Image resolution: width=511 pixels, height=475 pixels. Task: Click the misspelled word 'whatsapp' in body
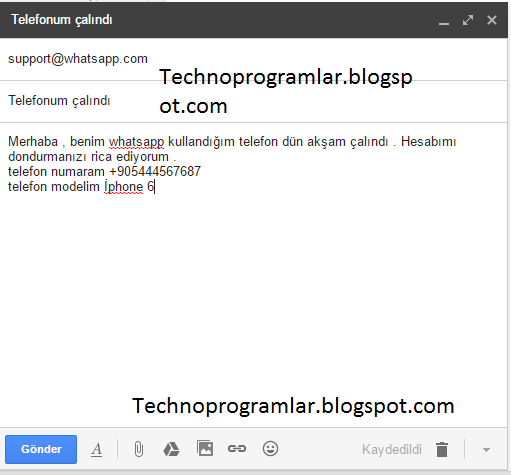pyautogui.click(x=136, y=142)
